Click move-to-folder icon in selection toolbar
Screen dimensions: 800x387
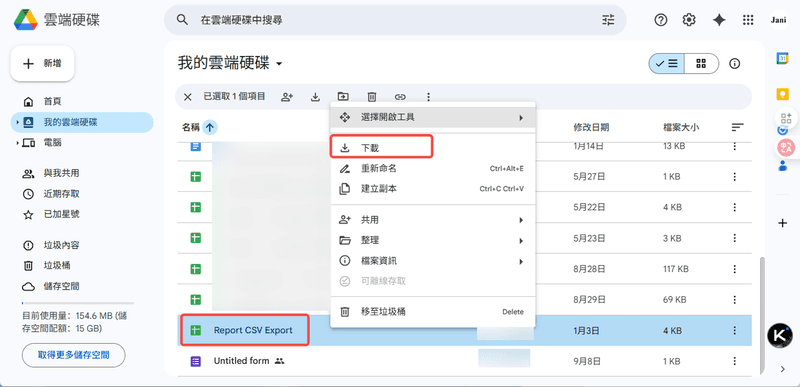point(343,96)
